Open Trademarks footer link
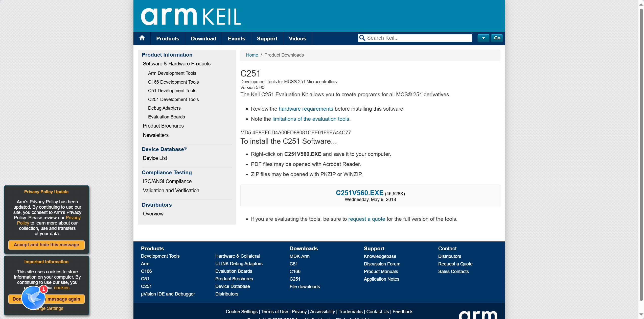The width and height of the screenshot is (644, 319). click(x=351, y=312)
